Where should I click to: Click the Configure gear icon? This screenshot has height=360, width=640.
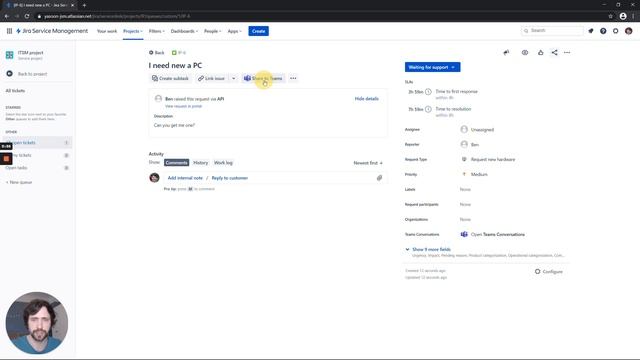point(538,271)
